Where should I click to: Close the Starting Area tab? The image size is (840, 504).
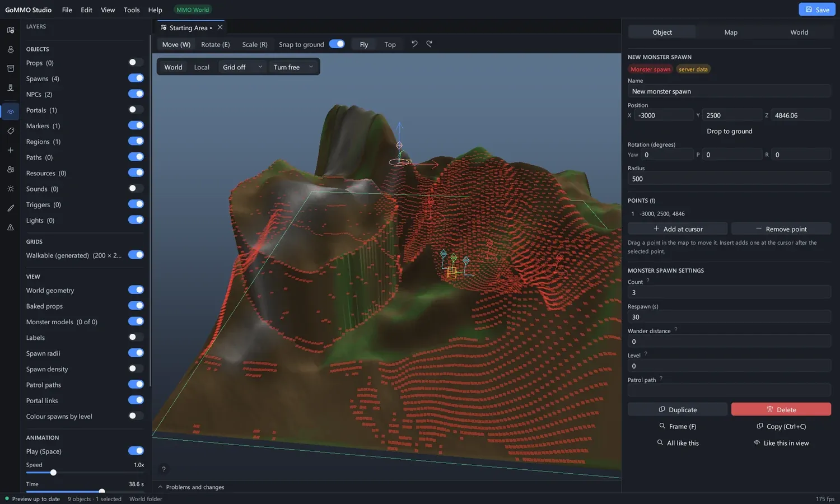220,27
